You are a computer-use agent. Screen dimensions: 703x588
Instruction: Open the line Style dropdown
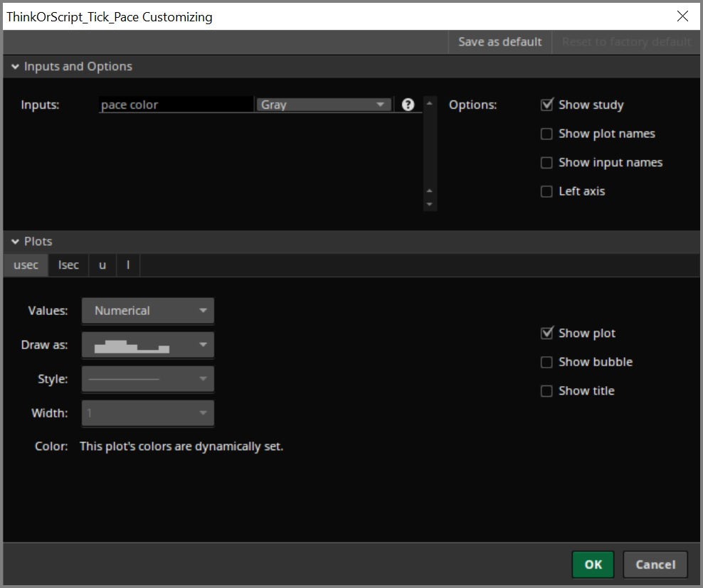click(x=148, y=379)
